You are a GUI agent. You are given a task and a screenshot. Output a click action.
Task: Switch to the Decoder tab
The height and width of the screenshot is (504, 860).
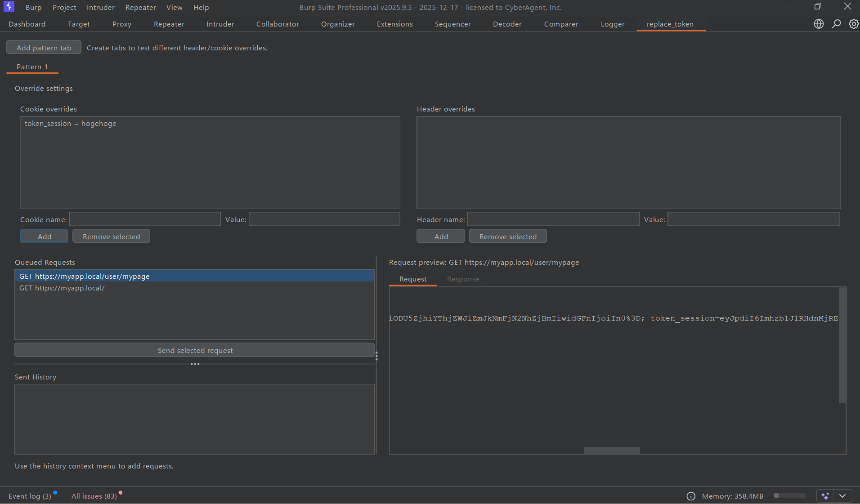tap(507, 24)
